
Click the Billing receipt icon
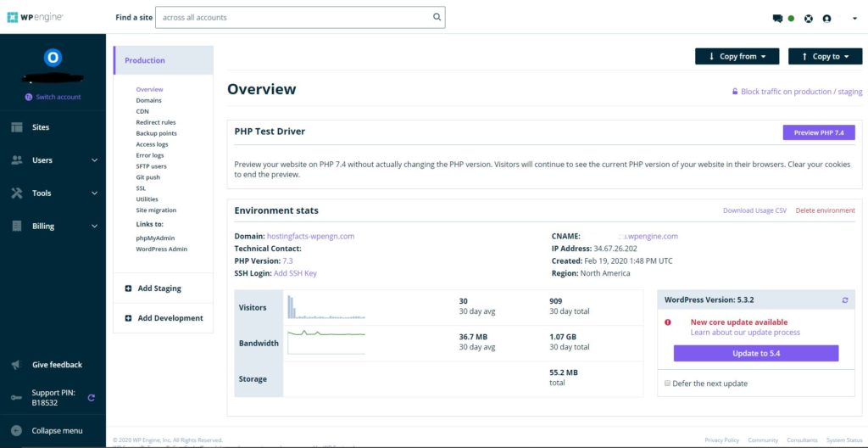click(17, 227)
